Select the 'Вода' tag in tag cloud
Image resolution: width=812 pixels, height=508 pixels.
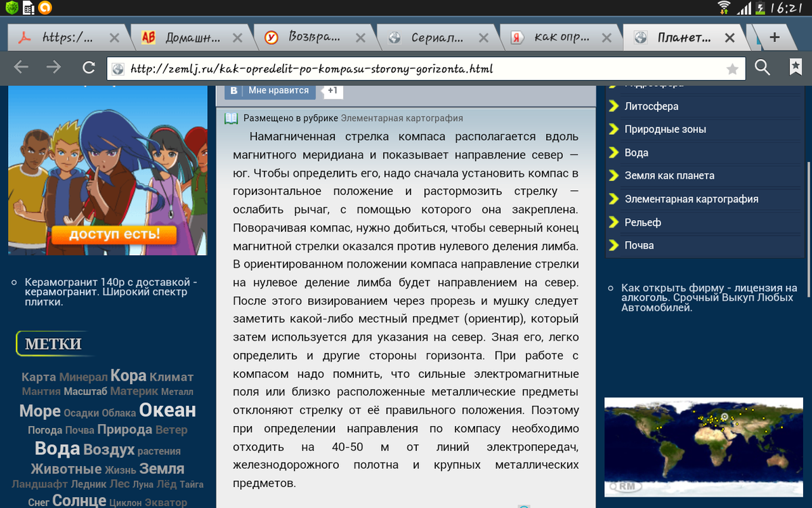tap(58, 448)
